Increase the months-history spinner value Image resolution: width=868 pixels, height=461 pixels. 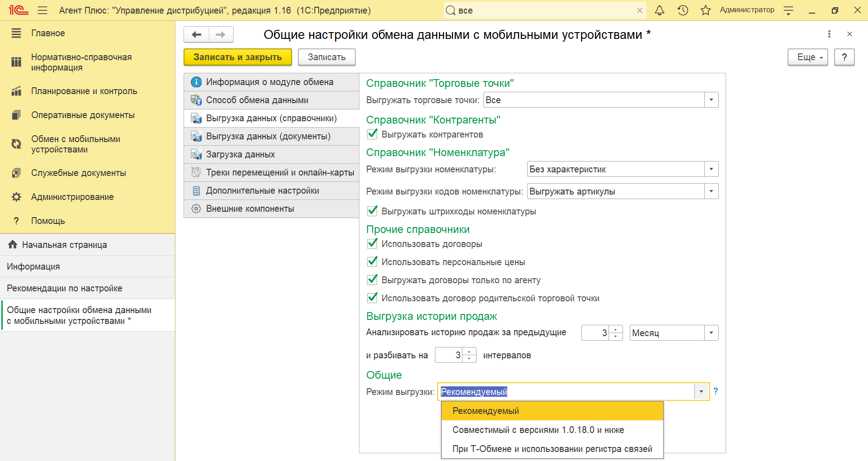point(616,329)
